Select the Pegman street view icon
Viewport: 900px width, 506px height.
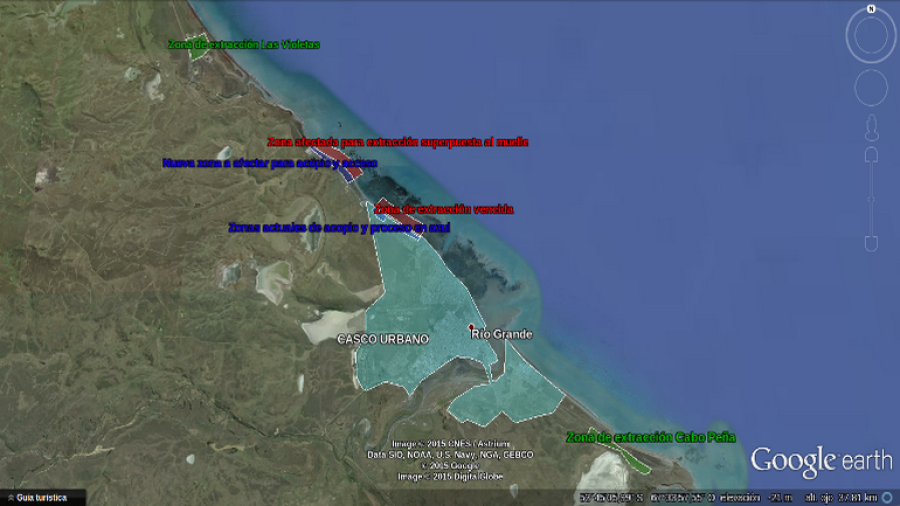871,126
